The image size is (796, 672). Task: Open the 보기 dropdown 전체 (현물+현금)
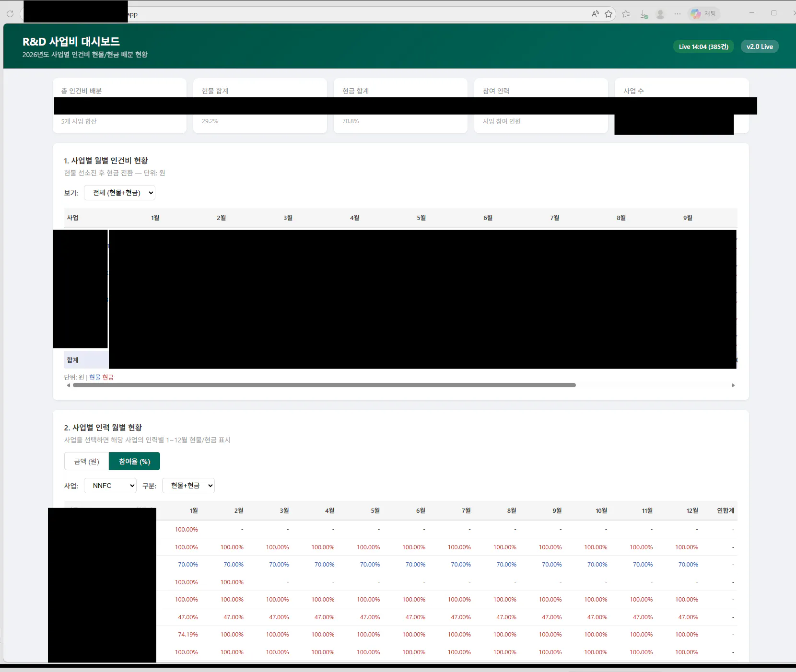pos(119,193)
